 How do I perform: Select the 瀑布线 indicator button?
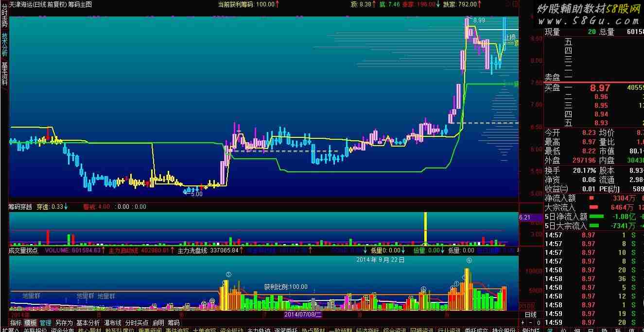click(112, 323)
